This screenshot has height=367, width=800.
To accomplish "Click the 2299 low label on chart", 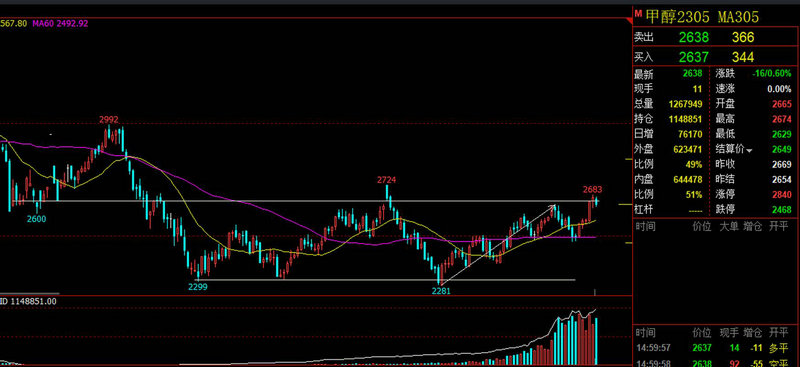I will (x=198, y=287).
